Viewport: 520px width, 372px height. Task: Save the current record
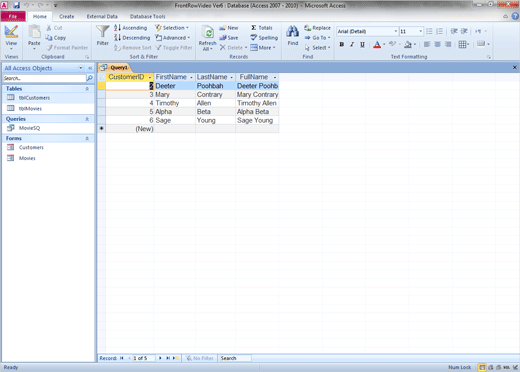coord(229,38)
